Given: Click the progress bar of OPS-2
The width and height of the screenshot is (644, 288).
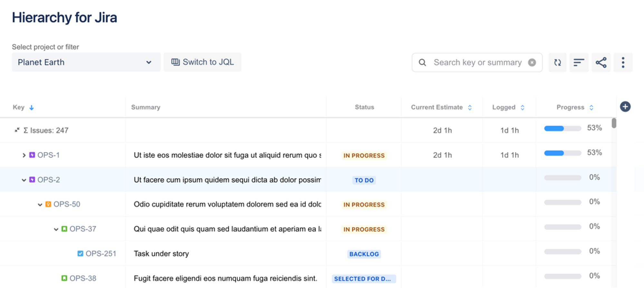Looking at the screenshot, I should [563, 178].
